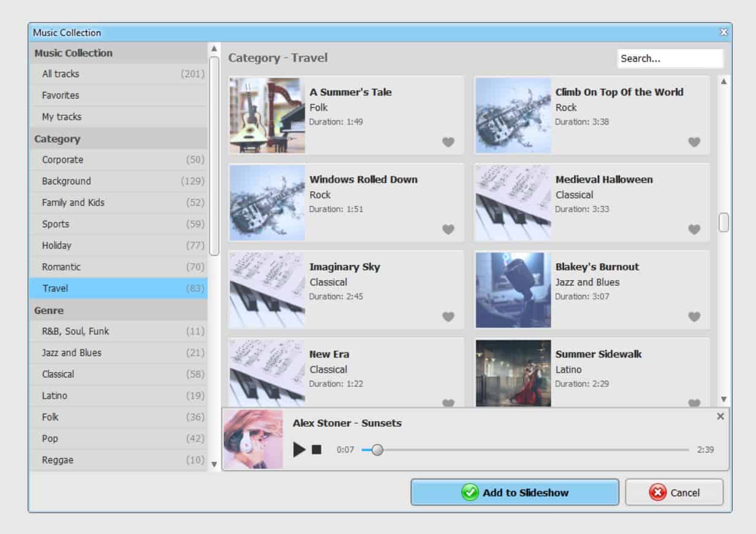Select the Holiday category
The height and width of the screenshot is (534, 756).
coord(58,245)
